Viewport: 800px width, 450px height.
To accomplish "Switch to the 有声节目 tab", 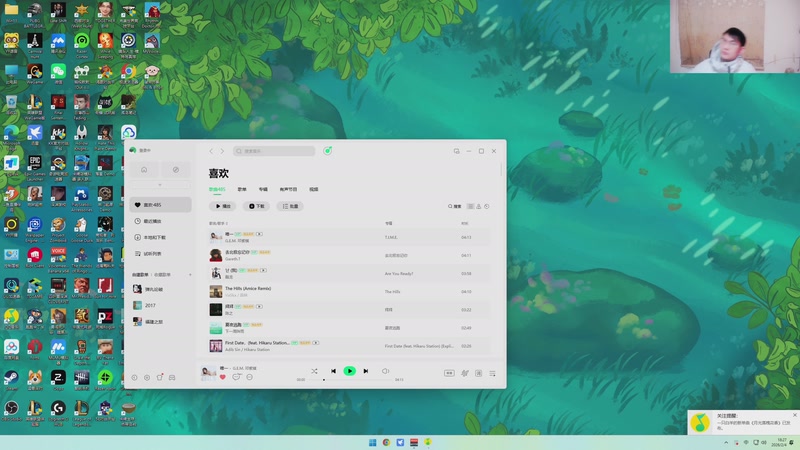I will (288, 189).
